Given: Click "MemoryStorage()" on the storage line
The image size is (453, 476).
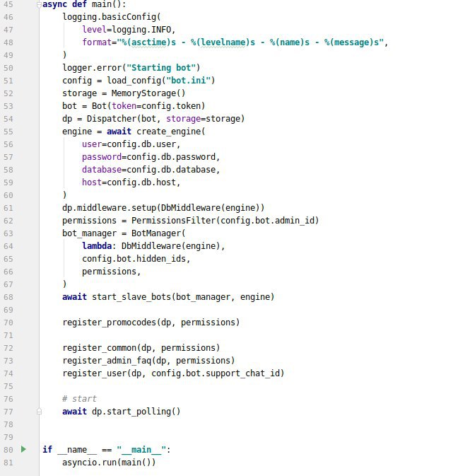Looking at the screenshot, I should [x=148, y=93].
